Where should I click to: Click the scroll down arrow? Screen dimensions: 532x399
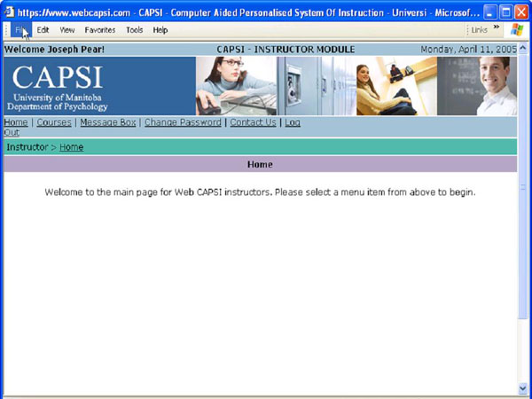pyautogui.click(x=523, y=387)
